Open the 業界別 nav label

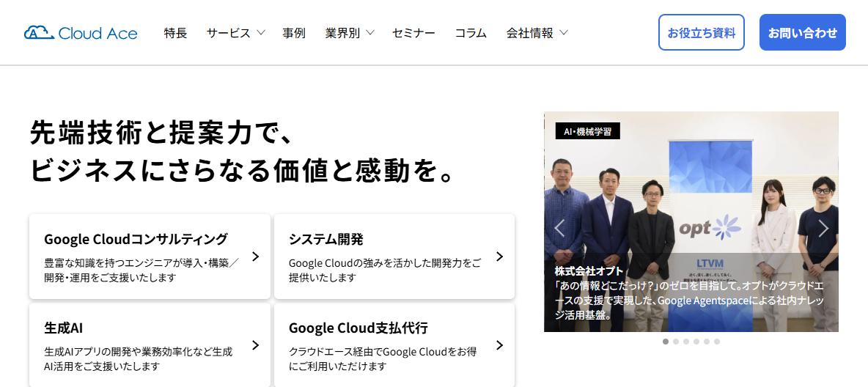point(342,33)
